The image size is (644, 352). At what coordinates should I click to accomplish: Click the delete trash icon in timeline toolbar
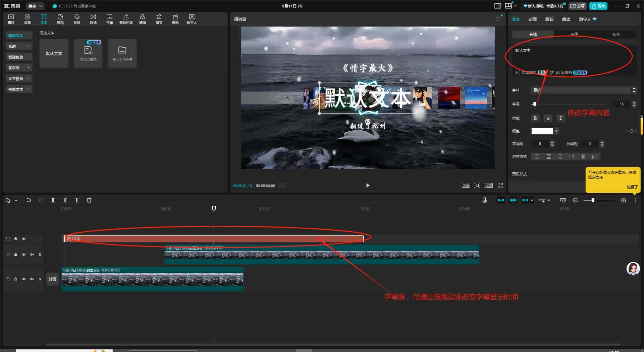[89, 200]
